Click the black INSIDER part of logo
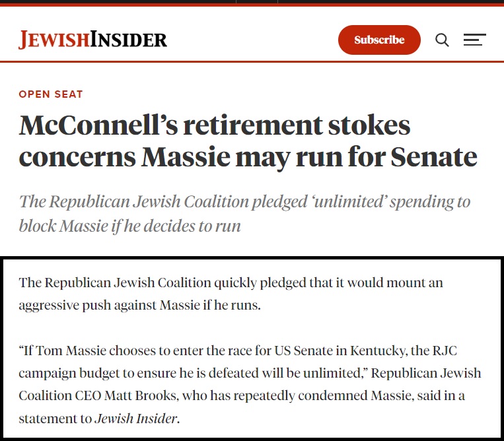504x441 pixels. click(x=129, y=40)
